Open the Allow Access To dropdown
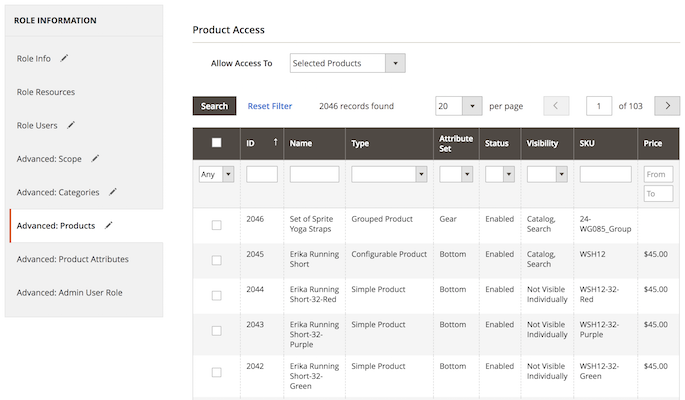 [x=347, y=64]
